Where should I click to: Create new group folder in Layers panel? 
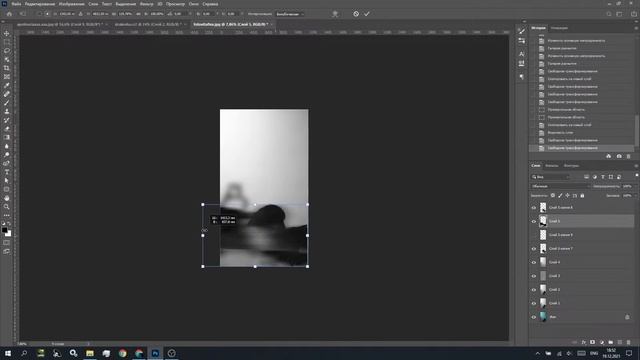pyautogui.click(x=611, y=342)
